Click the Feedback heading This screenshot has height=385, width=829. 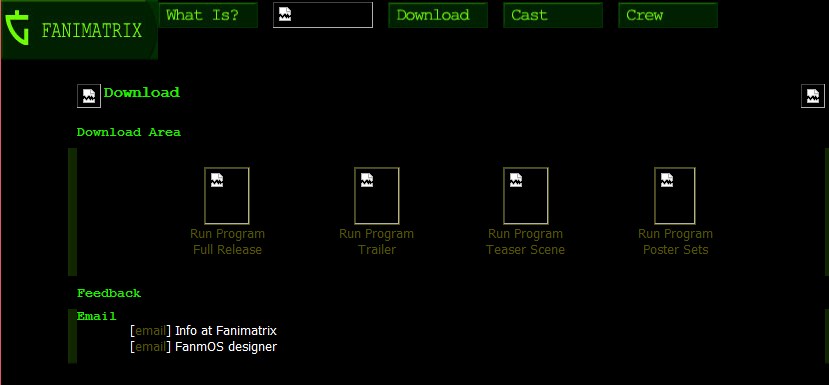(x=109, y=293)
